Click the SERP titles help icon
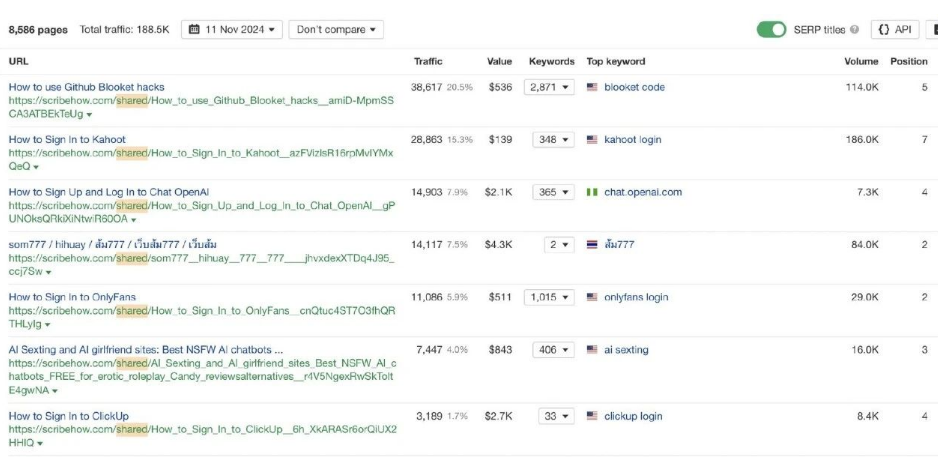938x457 pixels. click(856, 30)
